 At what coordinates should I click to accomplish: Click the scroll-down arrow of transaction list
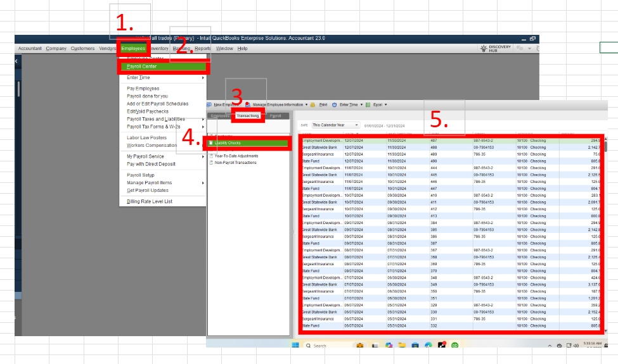tap(606, 331)
